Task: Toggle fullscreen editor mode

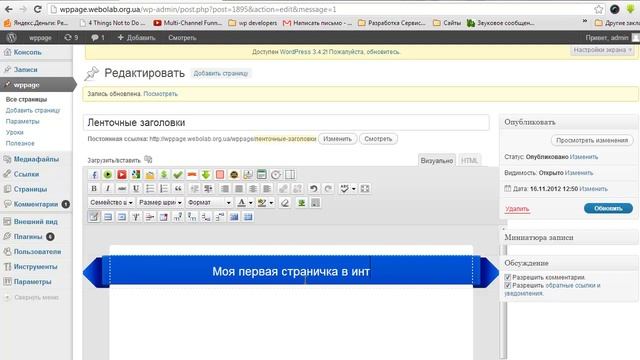Action: click(365, 189)
